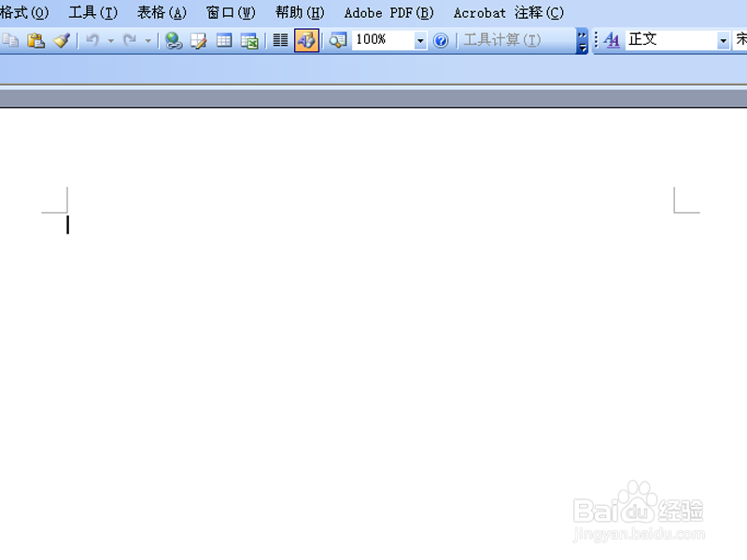This screenshot has height=560, width=747.
Task: Click the Document Map magnifier icon
Action: tap(338, 40)
